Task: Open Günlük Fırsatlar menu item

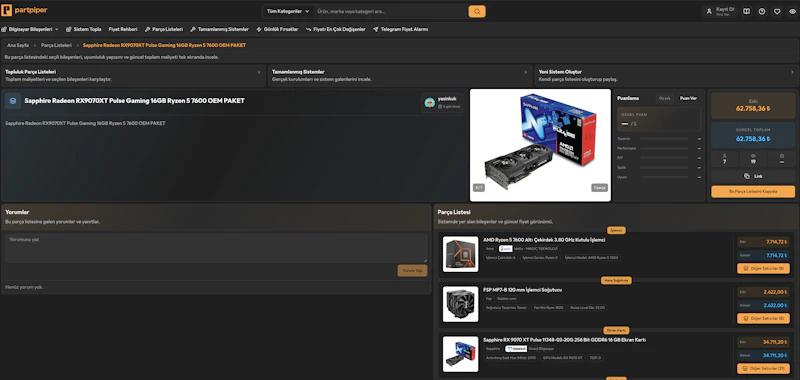Action: tap(277, 30)
